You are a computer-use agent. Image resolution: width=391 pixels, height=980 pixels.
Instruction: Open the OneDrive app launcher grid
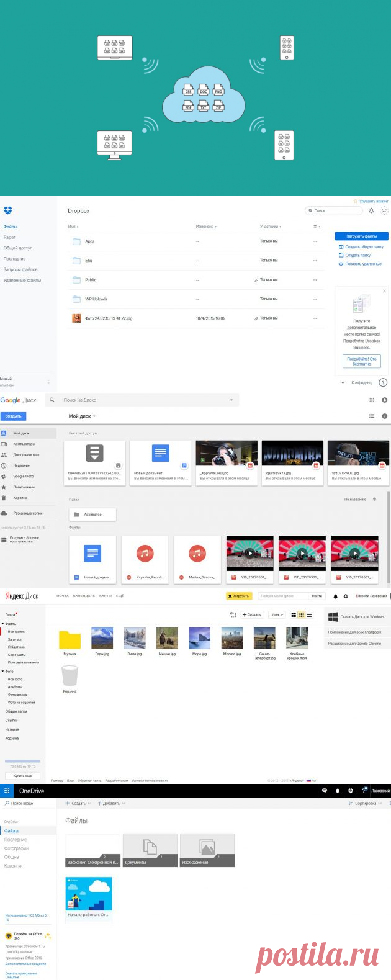(x=7, y=791)
